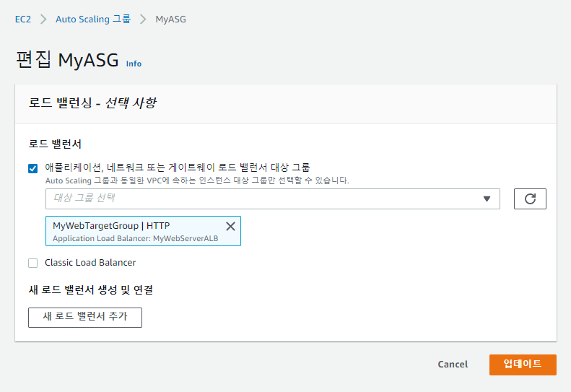Viewport: 571px width, 392px height.
Task: Open the 대상 그룹 선택 dropdown
Action: (272, 199)
